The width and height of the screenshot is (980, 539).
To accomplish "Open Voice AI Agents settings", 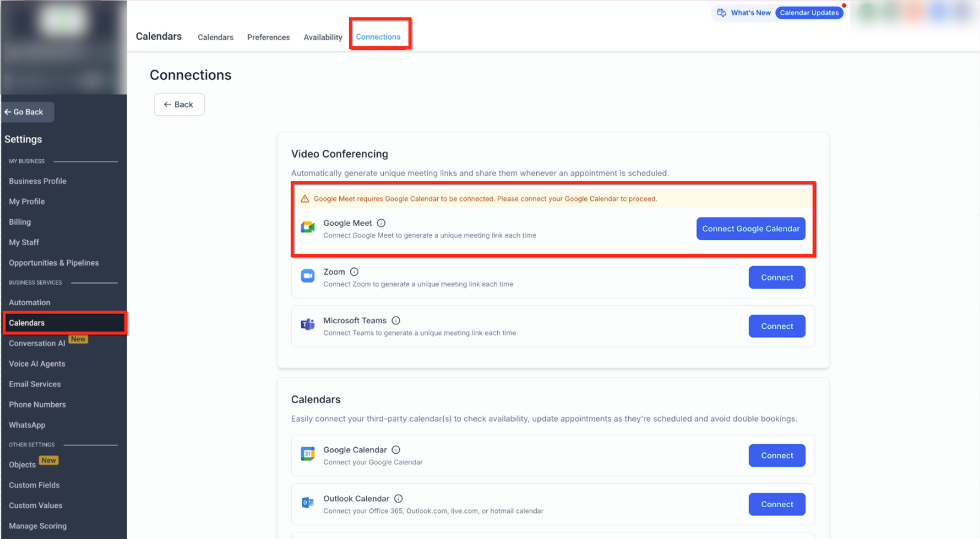I will (37, 364).
